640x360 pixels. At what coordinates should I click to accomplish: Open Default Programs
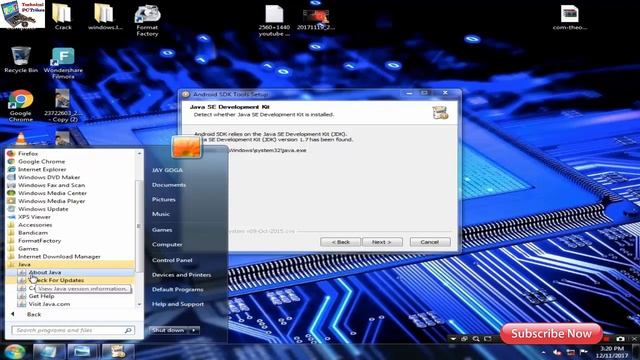pyautogui.click(x=178, y=289)
